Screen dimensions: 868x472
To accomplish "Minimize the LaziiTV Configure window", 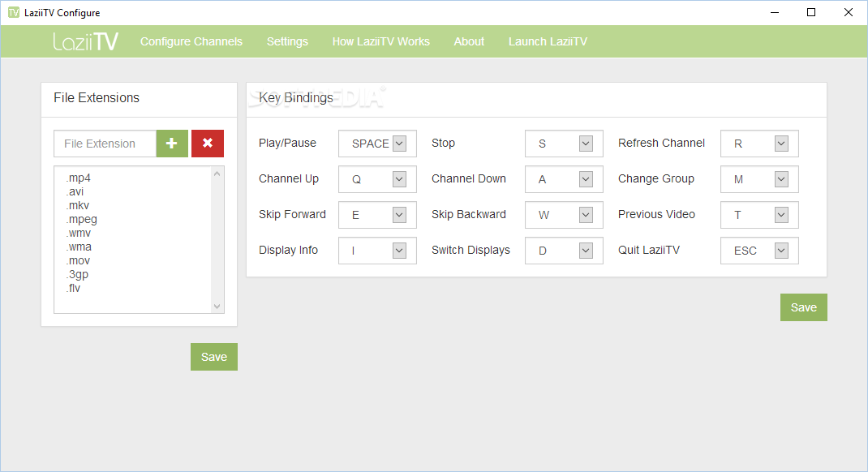I will point(775,12).
